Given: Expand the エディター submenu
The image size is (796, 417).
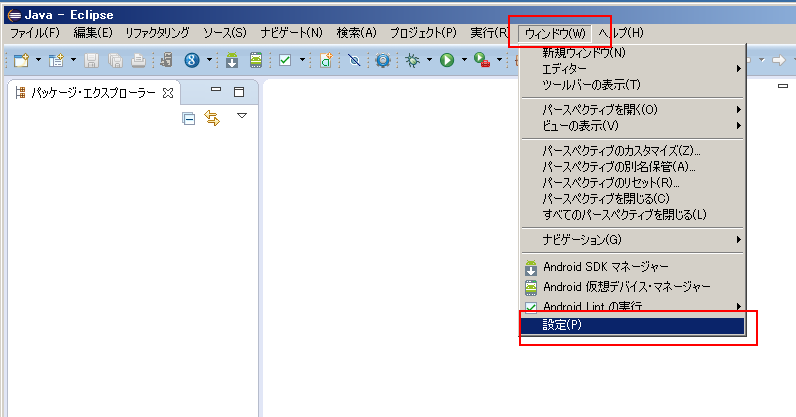Looking at the screenshot, I should 632,69.
